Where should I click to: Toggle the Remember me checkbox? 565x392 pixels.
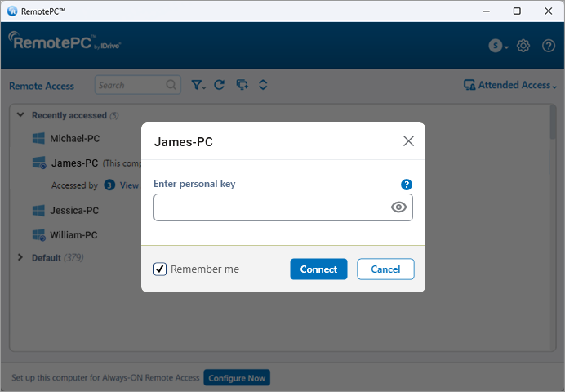pyautogui.click(x=161, y=269)
